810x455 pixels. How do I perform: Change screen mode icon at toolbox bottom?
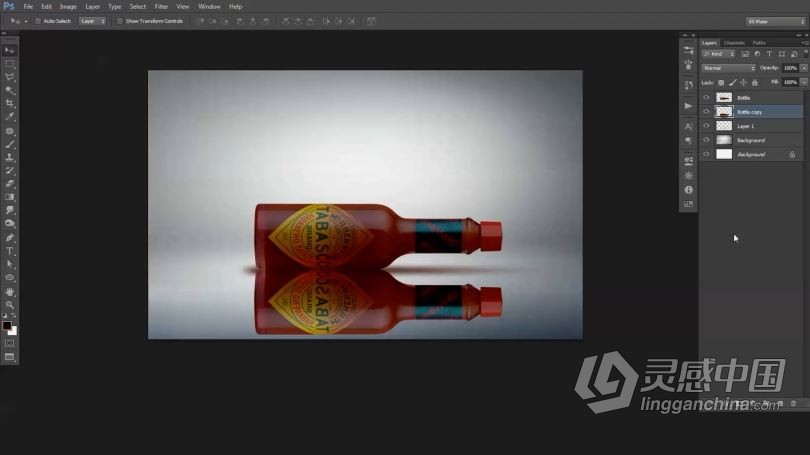(x=10, y=357)
